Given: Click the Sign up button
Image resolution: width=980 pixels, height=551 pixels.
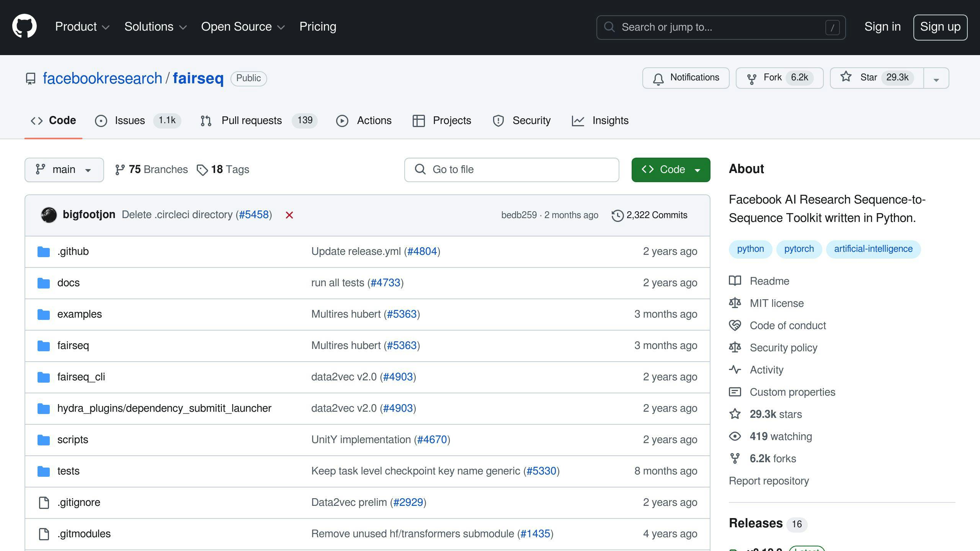Looking at the screenshot, I should pos(940,27).
